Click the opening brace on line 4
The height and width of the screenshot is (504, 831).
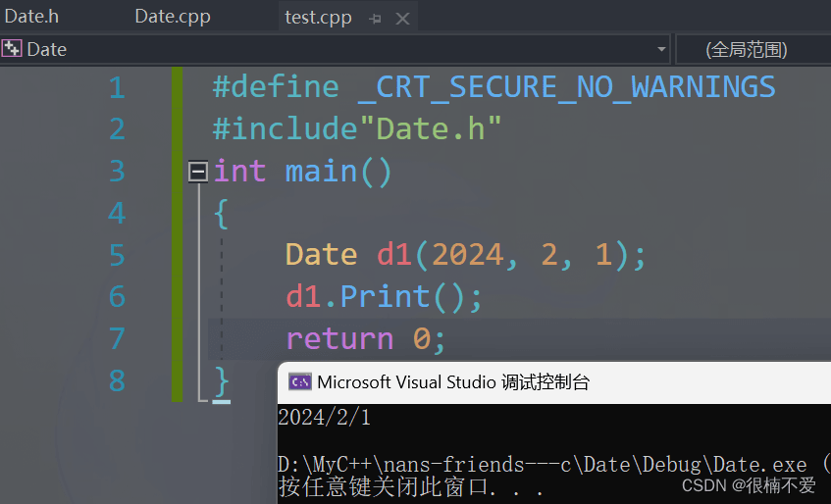pyautogui.click(x=222, y=214)
